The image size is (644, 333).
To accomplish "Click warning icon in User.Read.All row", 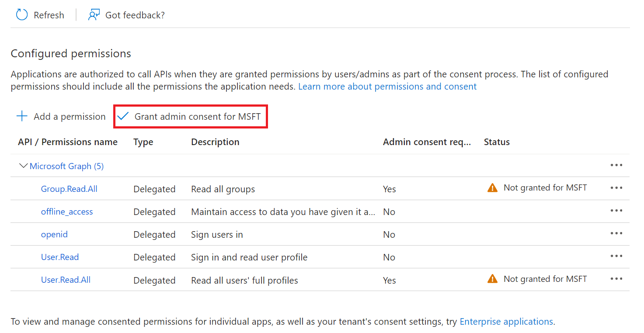I will coord(492,279).
